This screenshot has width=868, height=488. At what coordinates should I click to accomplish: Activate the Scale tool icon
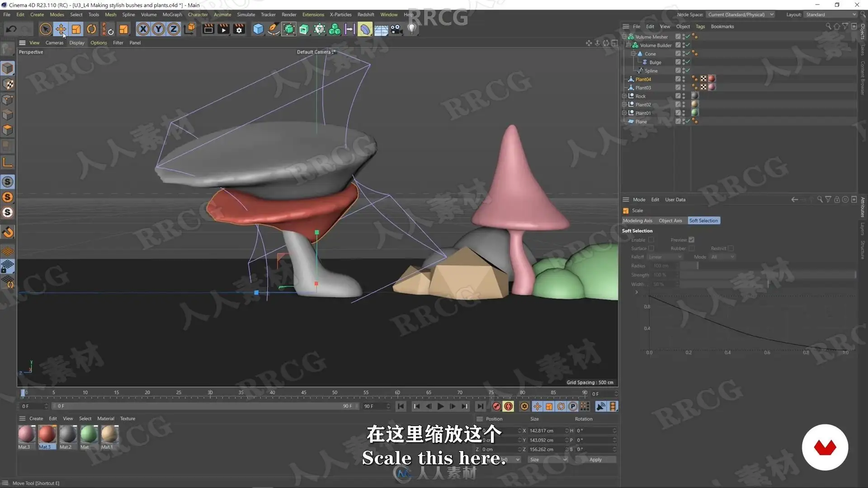pyautogui.click(x=76, y=29)
